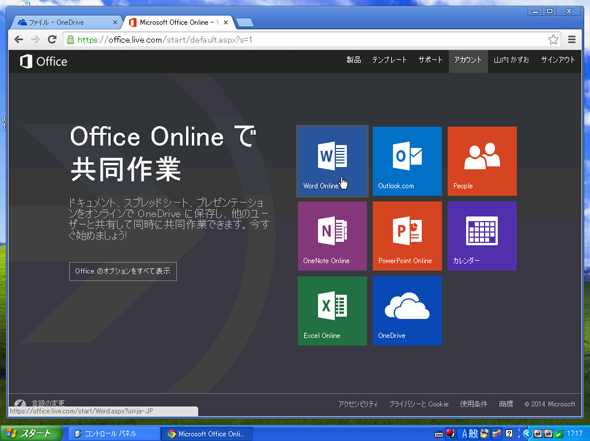Open the プライバシーと Cookie footer link
The width and height of the screenshot is (590, 441).
[419, 404]
